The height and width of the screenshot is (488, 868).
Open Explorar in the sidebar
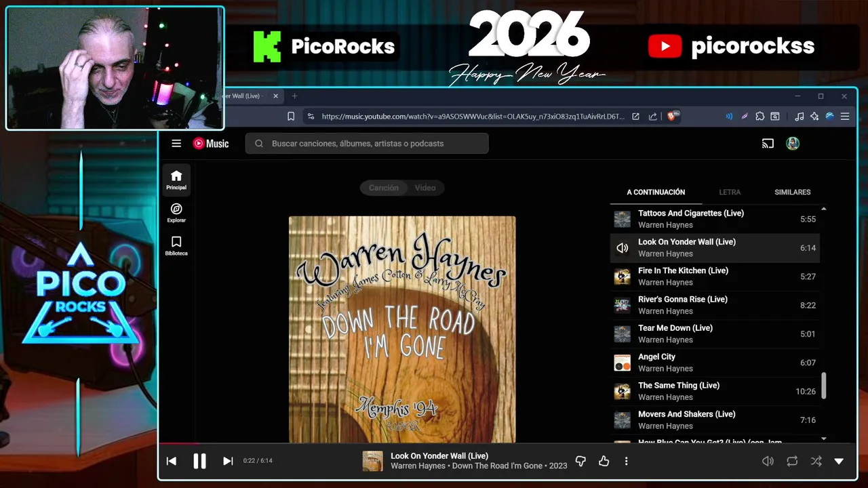point(176,213)
